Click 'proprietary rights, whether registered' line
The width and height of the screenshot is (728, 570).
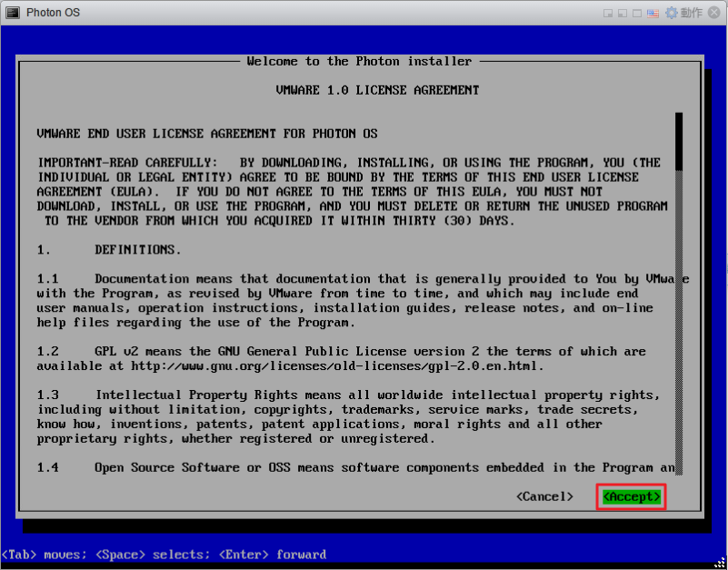click(236, 438)
